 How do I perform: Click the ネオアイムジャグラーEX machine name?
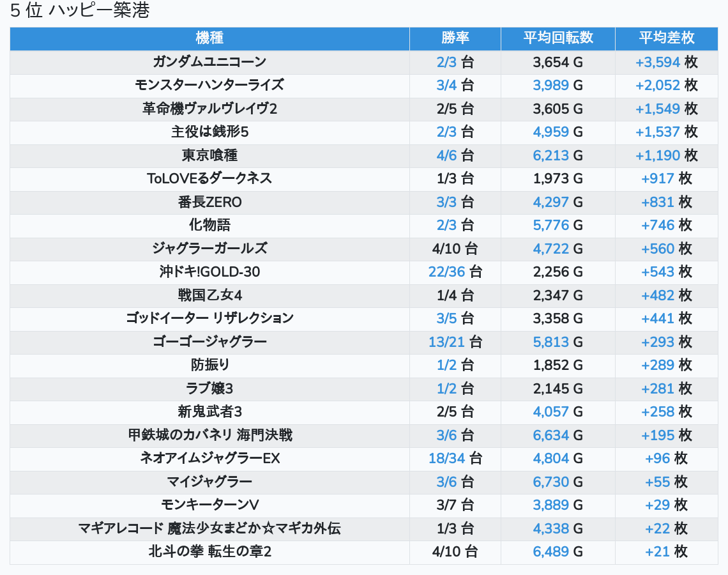(209, 459)
